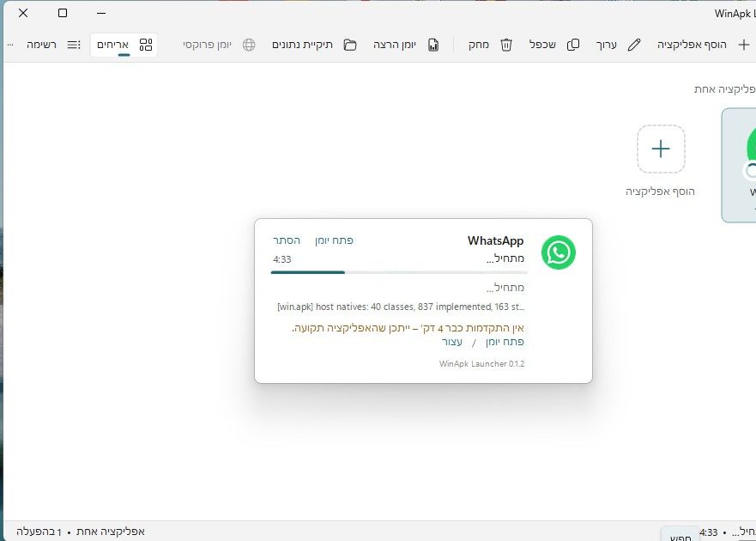
Task: Click the '[win.apk] host natives' log line
Action: pos(401,307)
